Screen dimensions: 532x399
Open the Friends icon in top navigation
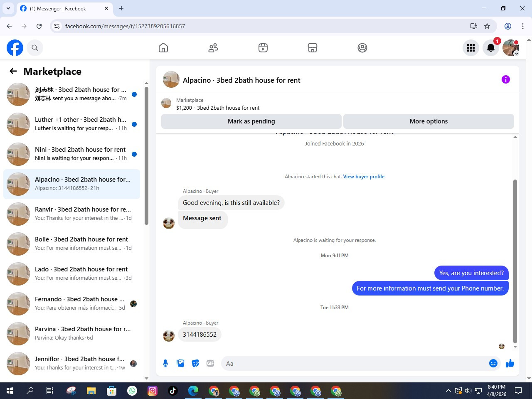[x=213, y=48]
